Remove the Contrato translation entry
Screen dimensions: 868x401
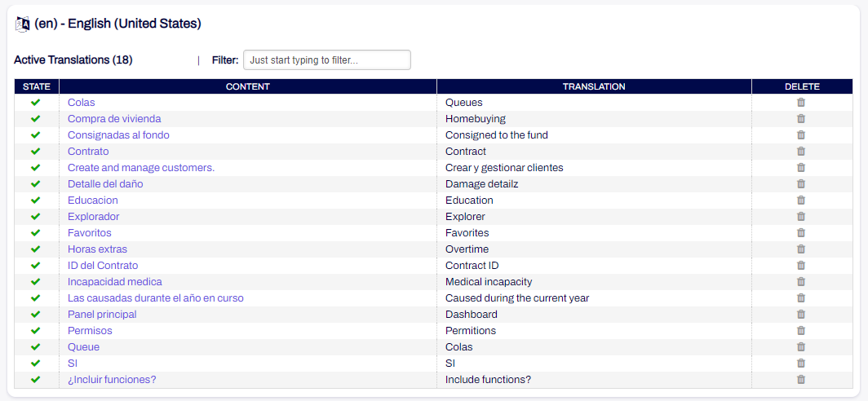[800, 151]
